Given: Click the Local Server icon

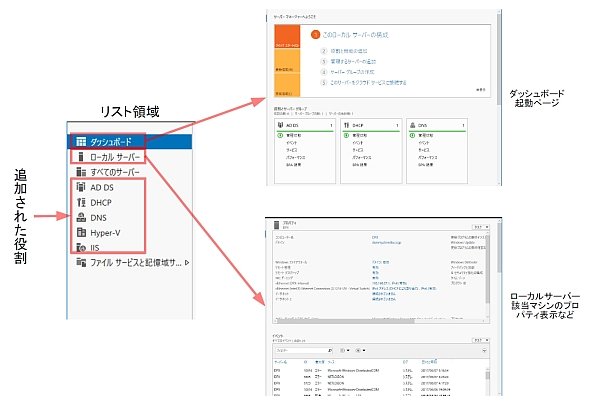Looking at the screenshot, I should coord(80,157).
